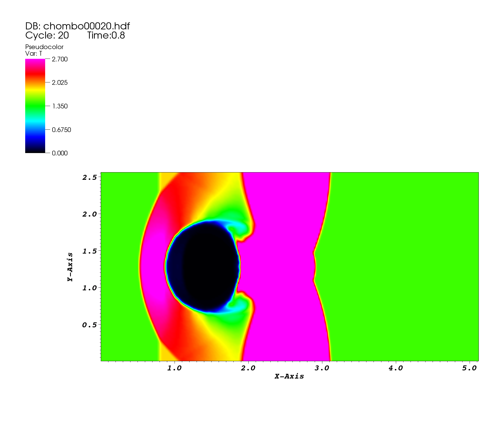Click the Y-axis tick label 2.0
Viewport: 504px width, 425px height.
click(90, 214)
